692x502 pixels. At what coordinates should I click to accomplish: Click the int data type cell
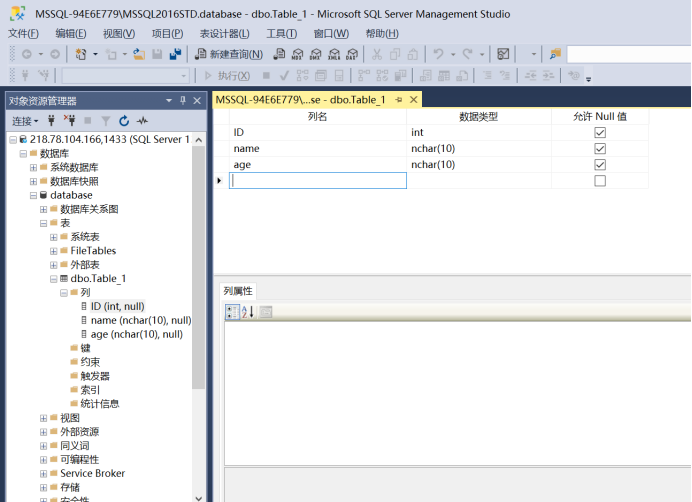[x=479, y=132]
